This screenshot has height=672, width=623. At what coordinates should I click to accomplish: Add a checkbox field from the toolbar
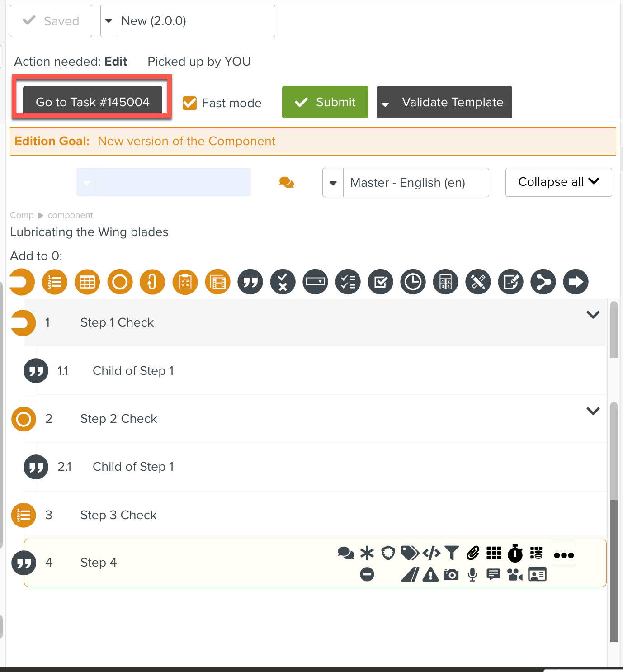pos(380,282)
